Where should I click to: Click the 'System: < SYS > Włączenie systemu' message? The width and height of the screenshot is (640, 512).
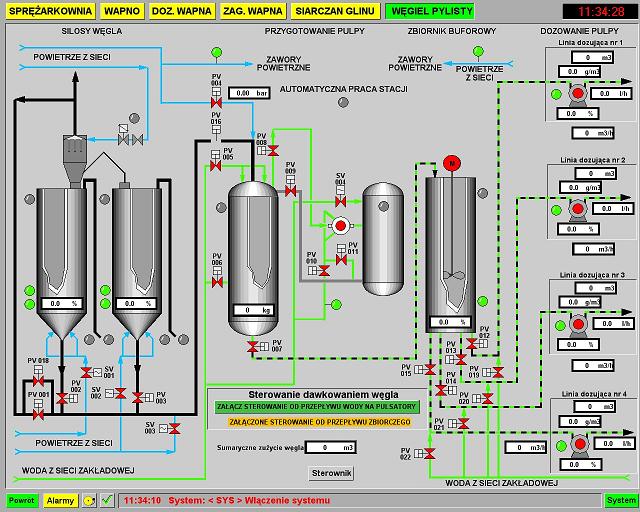[x=249, y=500]
